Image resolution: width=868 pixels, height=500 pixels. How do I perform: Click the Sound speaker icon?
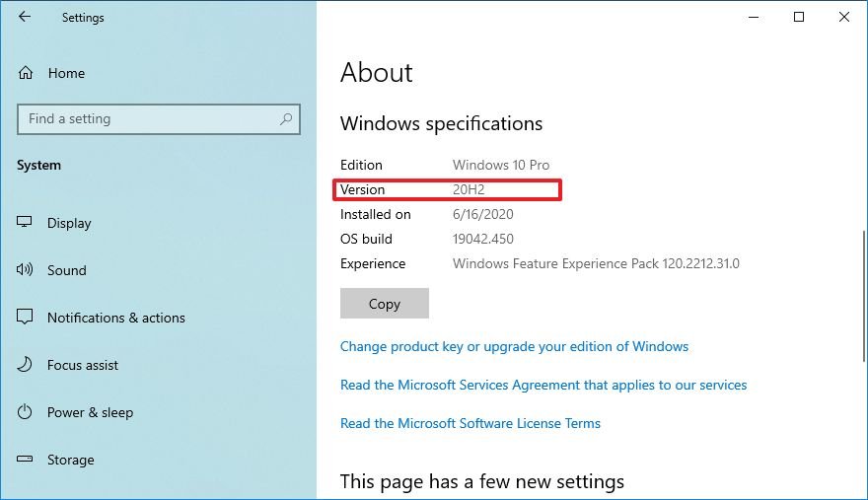26,270
